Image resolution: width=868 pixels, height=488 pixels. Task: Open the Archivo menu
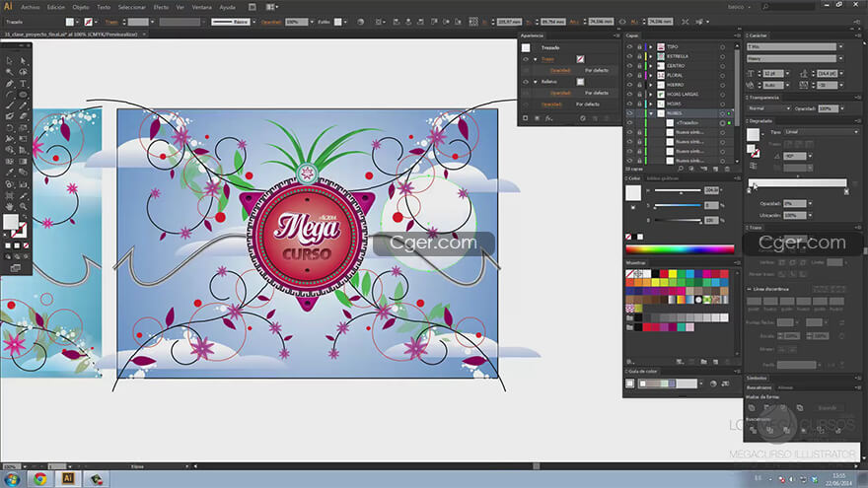pos(31,7)
